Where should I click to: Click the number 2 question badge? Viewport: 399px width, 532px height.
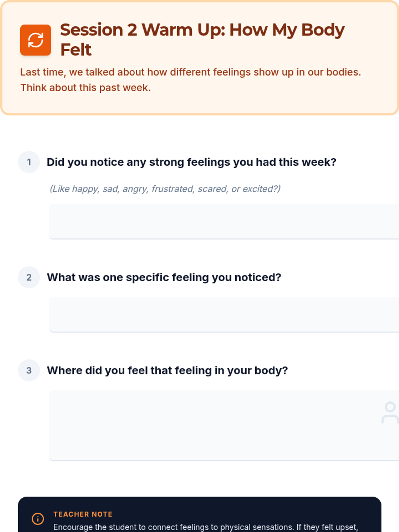(x=29, y=277)
